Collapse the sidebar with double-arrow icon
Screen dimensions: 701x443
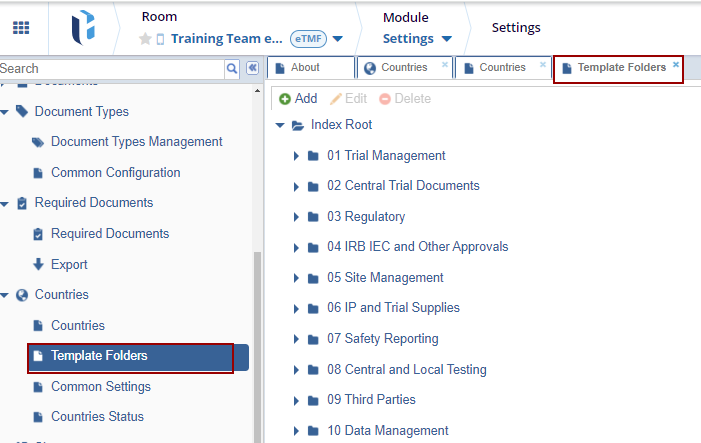[252, 68]
